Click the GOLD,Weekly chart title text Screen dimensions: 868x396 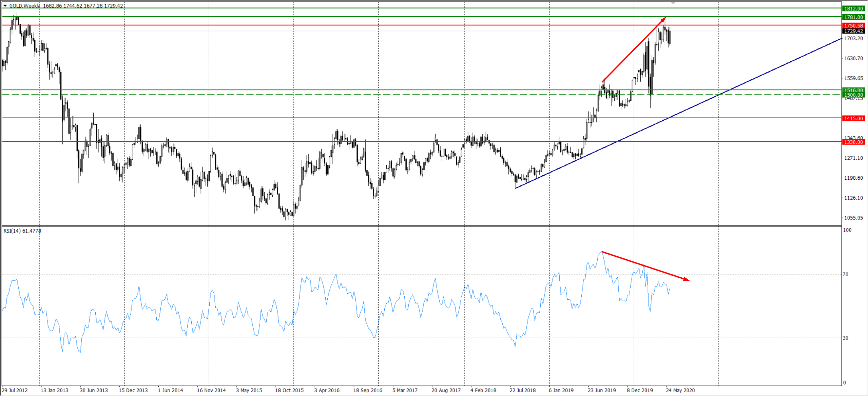[24, 6]
